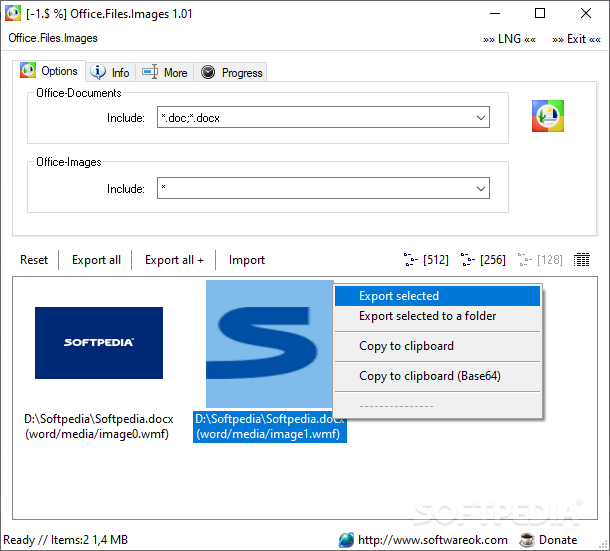
Task: Open the http://www.softwareok.com link
Action: coord(433,540)
